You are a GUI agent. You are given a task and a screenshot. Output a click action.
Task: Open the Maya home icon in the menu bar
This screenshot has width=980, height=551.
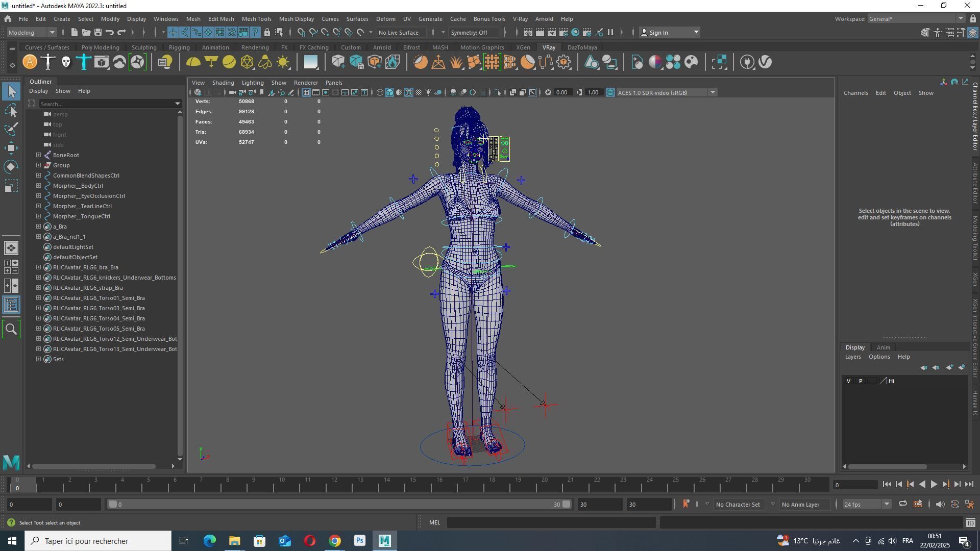[8, 19]
